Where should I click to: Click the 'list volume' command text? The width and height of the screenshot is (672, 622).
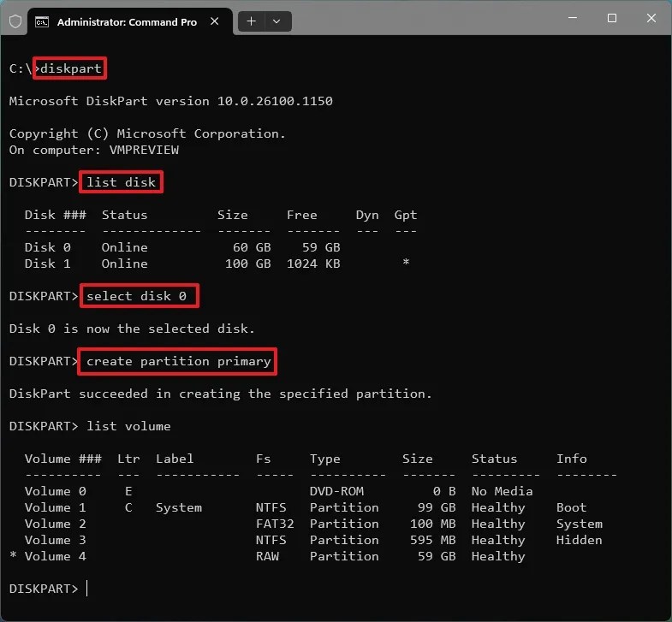pyautogui.click(x=128, y=427)
